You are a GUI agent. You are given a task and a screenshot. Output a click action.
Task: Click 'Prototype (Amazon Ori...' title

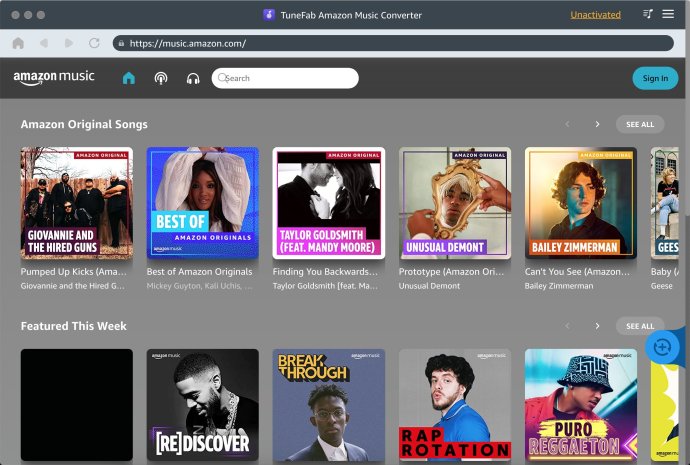[451, 272]
